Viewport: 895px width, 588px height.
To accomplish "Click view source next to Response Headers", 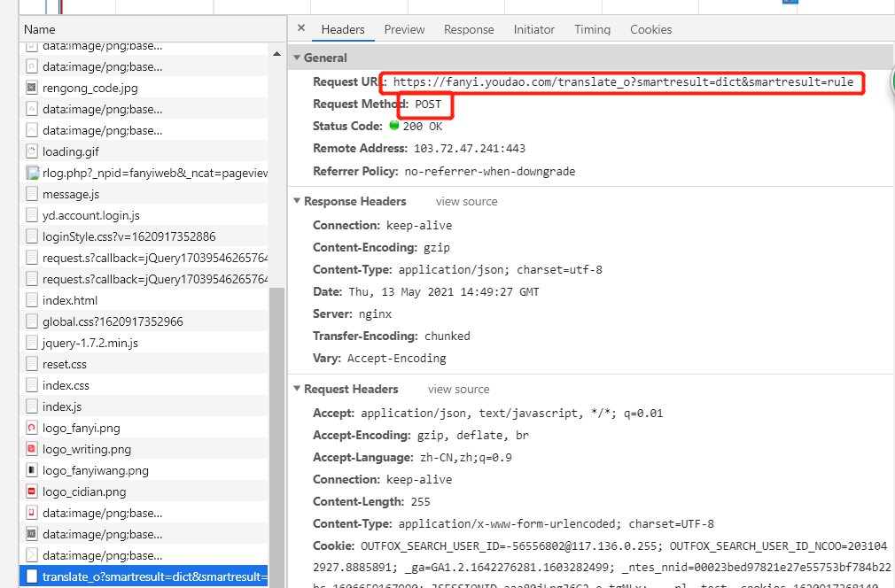I will [466, 201].
